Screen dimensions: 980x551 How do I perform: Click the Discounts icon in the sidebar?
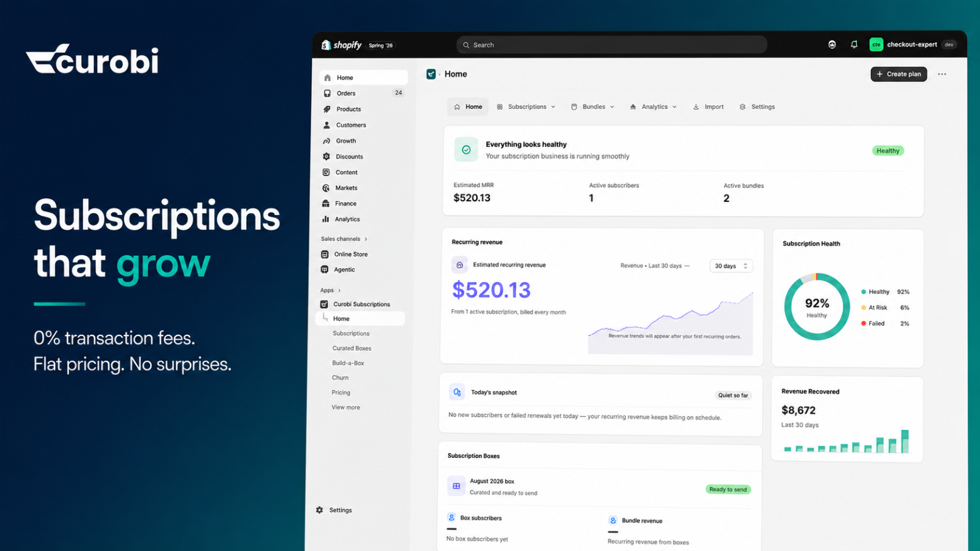(326, 157)
